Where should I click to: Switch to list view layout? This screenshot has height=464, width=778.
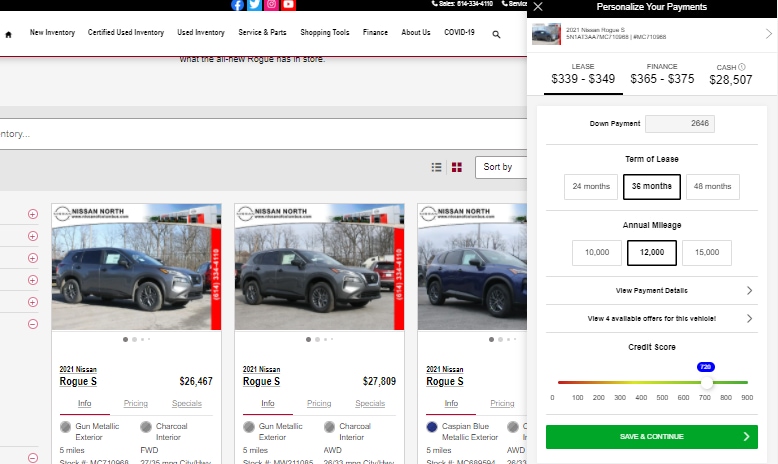437,167
